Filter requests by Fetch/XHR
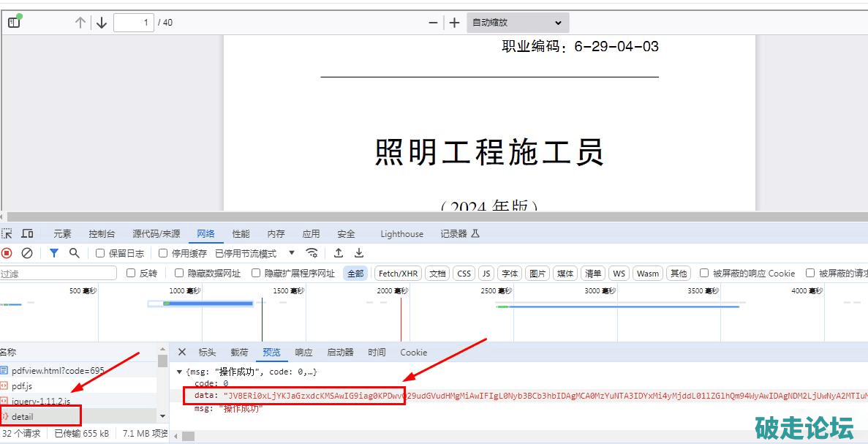Image resolution: width=868 pixels, height=444 pixels. [398, 274]
